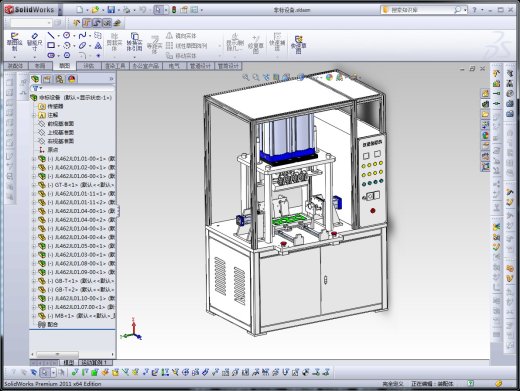Select the M8<1> component in tree
The image size is (520, 391).
click(x=77, y=316)
